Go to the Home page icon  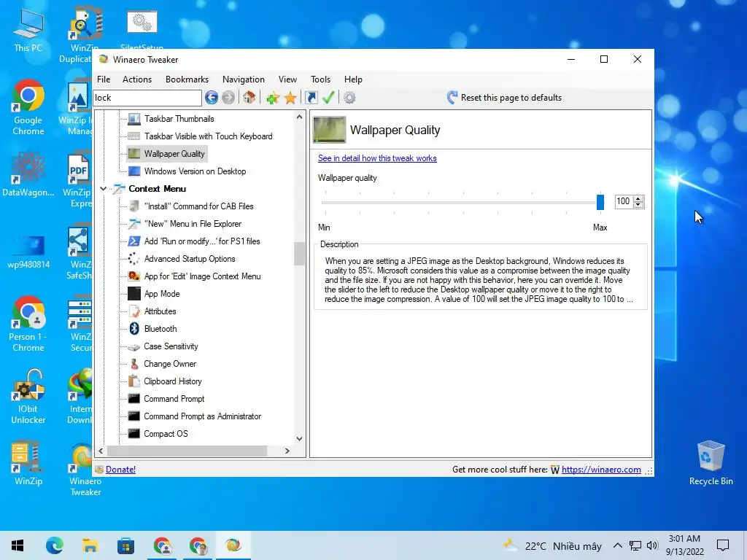249,98
